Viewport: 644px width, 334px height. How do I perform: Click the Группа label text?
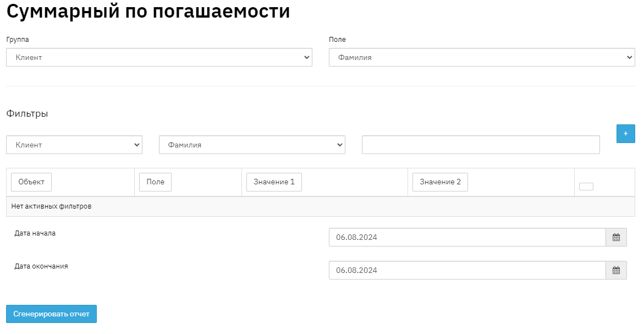coord(18,40)
